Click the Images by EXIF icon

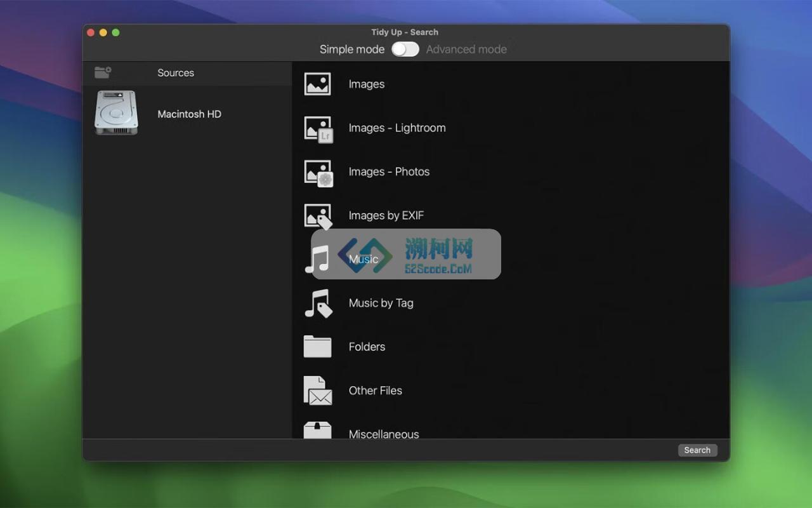318,216
